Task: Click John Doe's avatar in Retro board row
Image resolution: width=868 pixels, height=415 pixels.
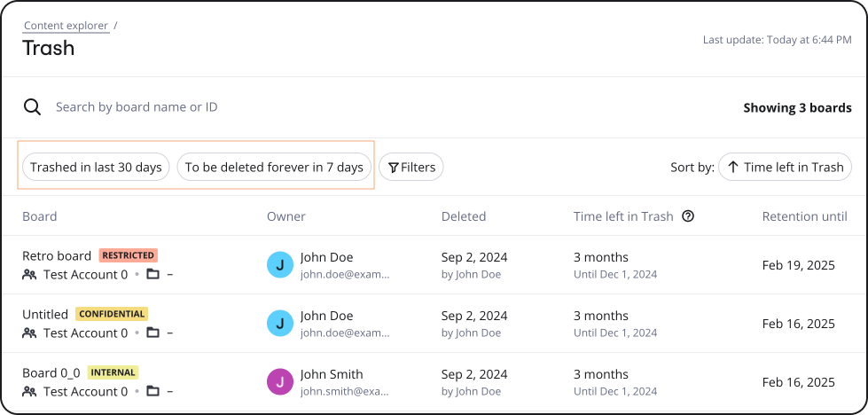Action: click(x=279, y=265)
